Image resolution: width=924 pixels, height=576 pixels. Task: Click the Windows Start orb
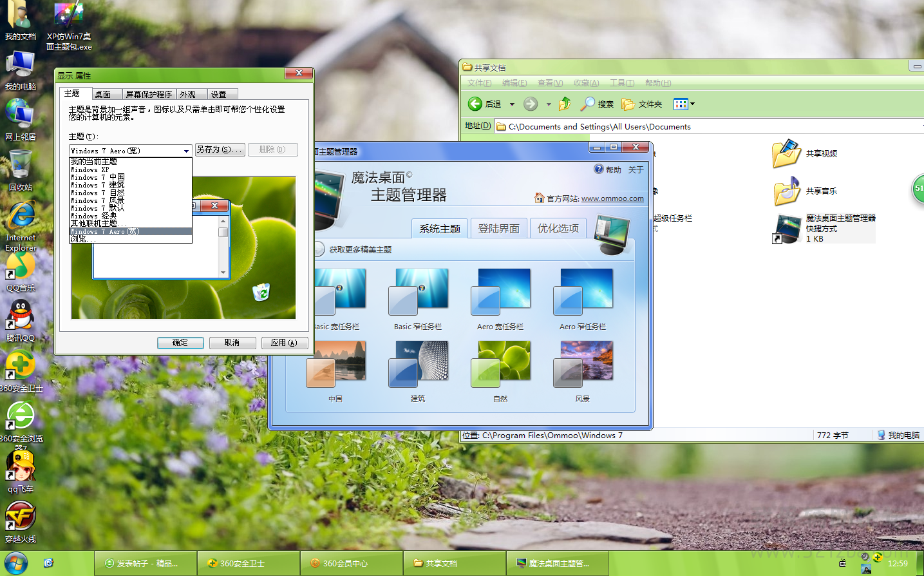click(x=15, y=563)
